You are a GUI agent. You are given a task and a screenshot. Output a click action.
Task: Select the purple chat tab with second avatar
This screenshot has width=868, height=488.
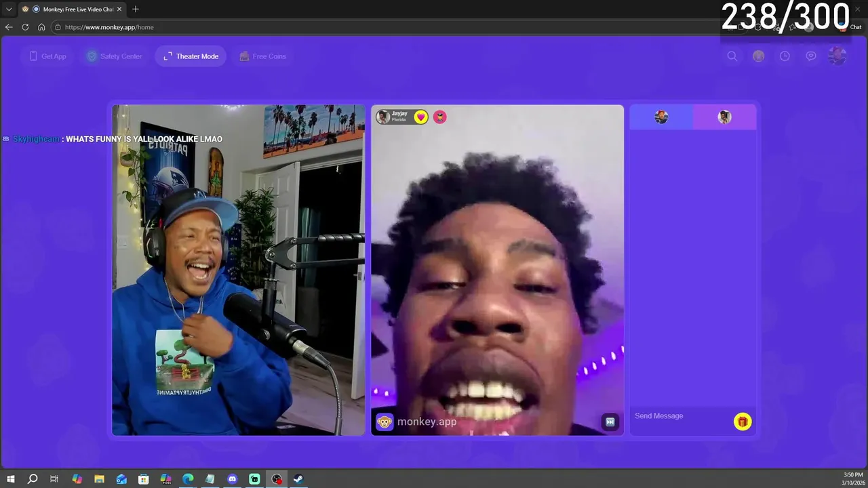point(724,117)
